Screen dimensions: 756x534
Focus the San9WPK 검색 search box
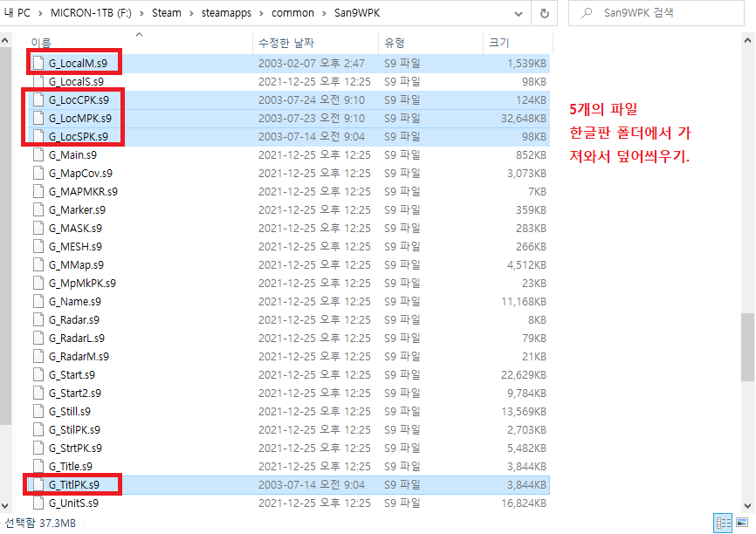[656, 13]
